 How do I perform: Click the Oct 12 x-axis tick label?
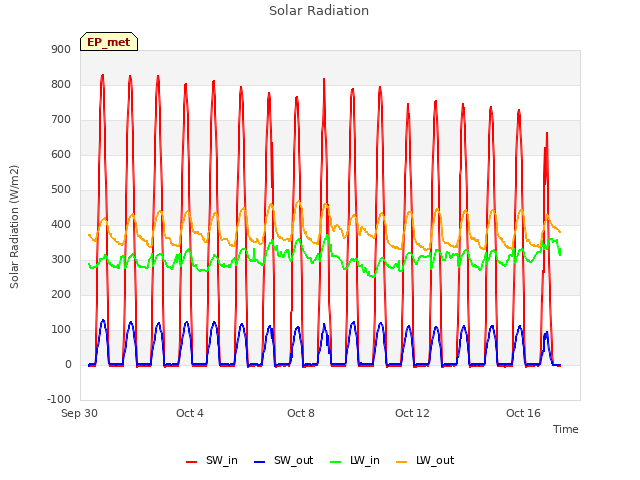point(412,413)
